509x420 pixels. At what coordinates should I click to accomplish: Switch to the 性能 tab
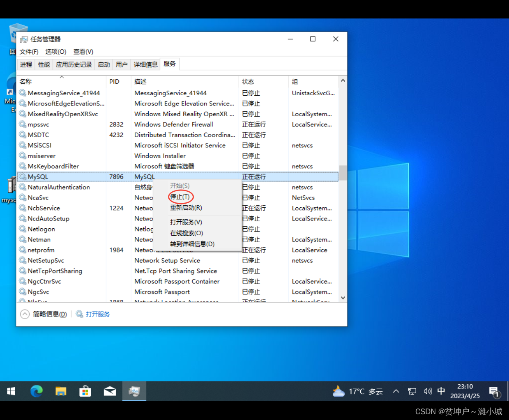[44, 64]
